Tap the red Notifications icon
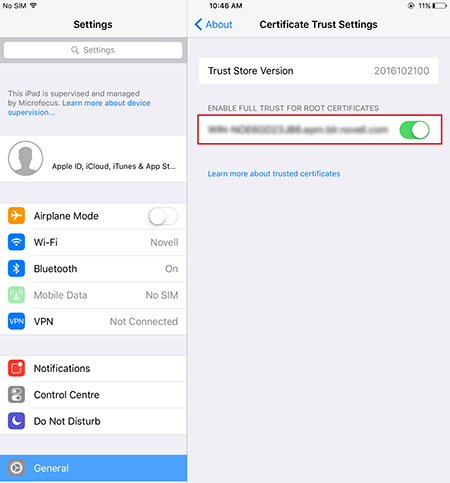Image resolution: width=450 pixels, height=483 pixels. click(16, 368)
